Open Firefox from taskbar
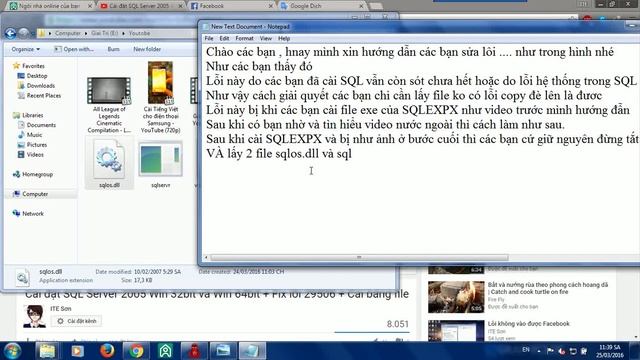This screenshot has height=360, width=640. click(x=107, y=351)
